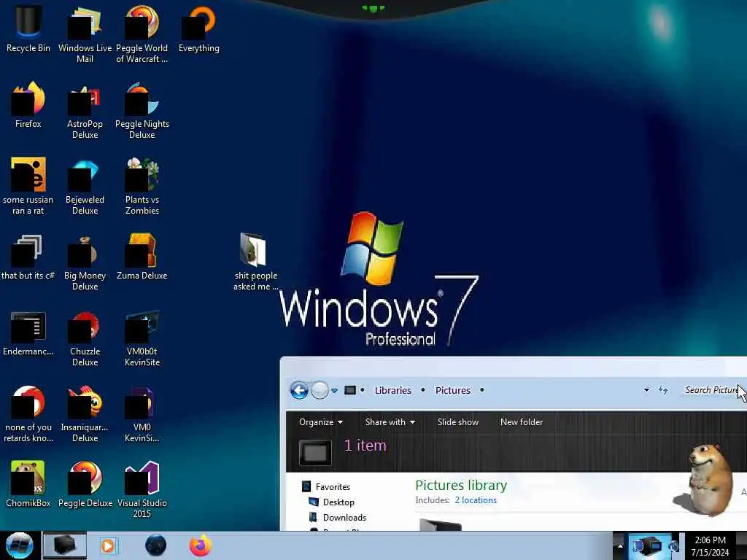Open the Organize dropdown menu
The width and height of the screenshot is (747, 560).
[x=321, y=422]
